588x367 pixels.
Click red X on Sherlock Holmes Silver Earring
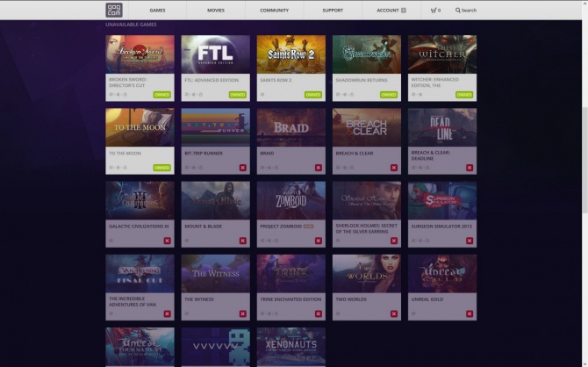[x=394, y=241]
